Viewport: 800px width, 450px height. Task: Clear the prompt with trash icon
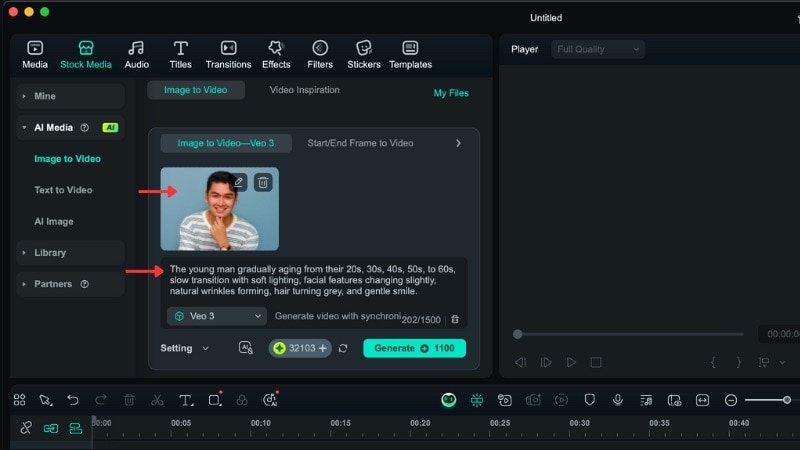tap(455, 319)
